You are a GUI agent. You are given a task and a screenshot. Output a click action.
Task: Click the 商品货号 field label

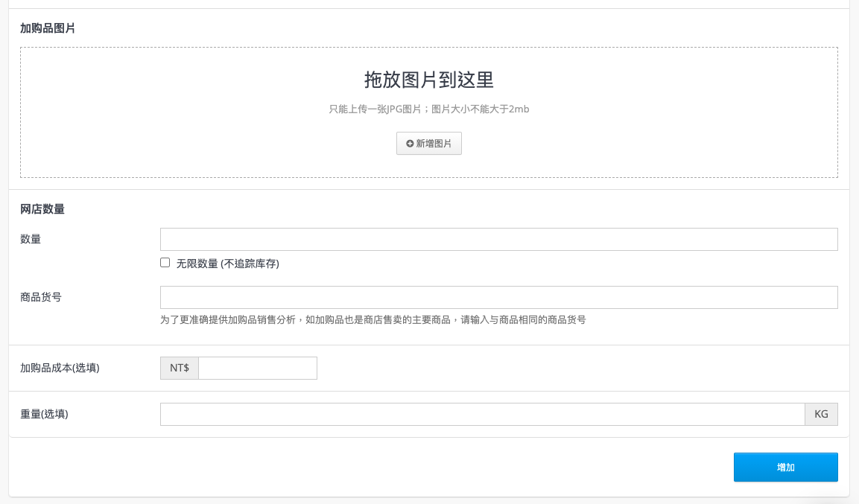(41, 297)
